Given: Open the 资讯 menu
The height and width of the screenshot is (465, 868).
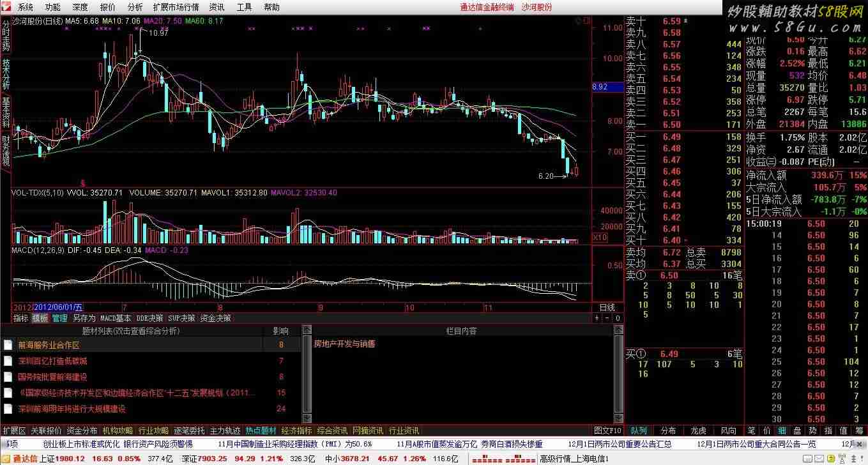Looking at the screenshot, I should [217, 7].
